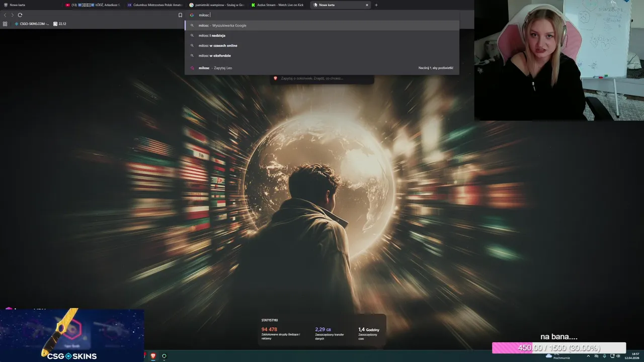644x362 pixels.
Task: Switch to the pamietniki wampirow Google tab
Action: click(217, 5)
